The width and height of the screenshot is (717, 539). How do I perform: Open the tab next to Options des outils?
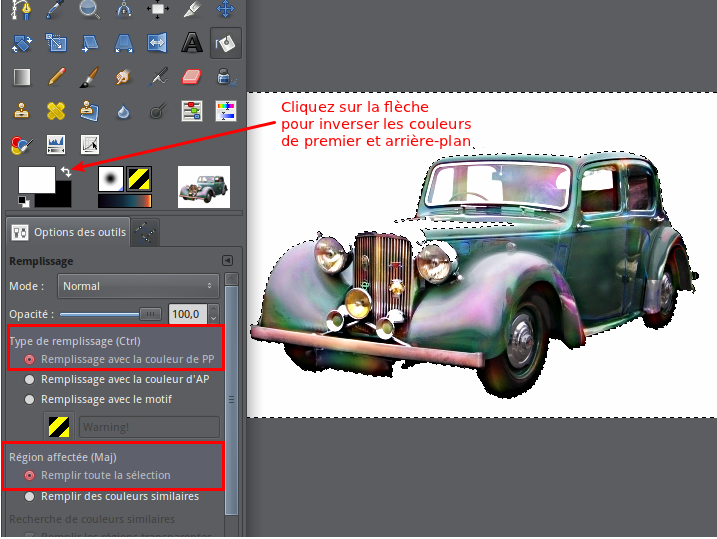(x=144, y=232)
